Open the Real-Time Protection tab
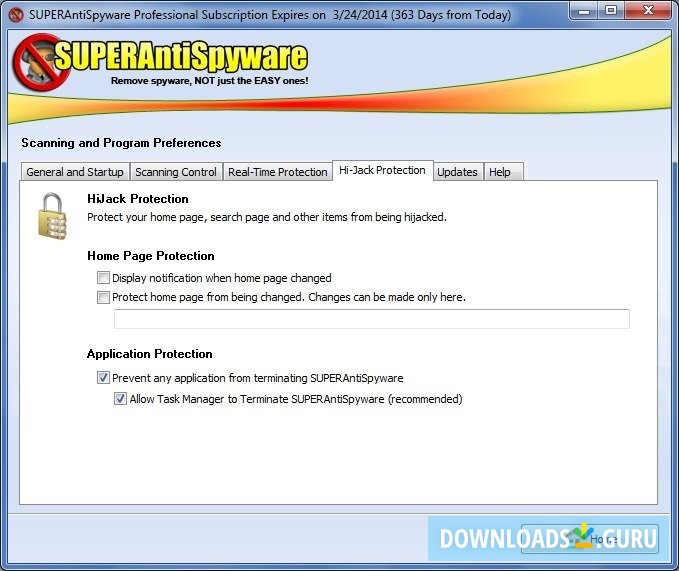Viewport: 679px width, 571px height. pyautogui.click(x=278, y=172)
